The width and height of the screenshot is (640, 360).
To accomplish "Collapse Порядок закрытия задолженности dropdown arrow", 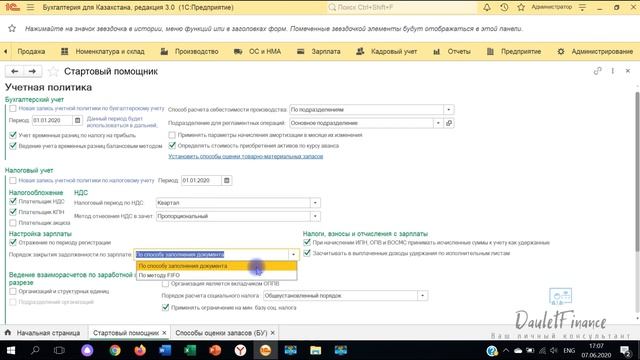I will pos(293,254).
